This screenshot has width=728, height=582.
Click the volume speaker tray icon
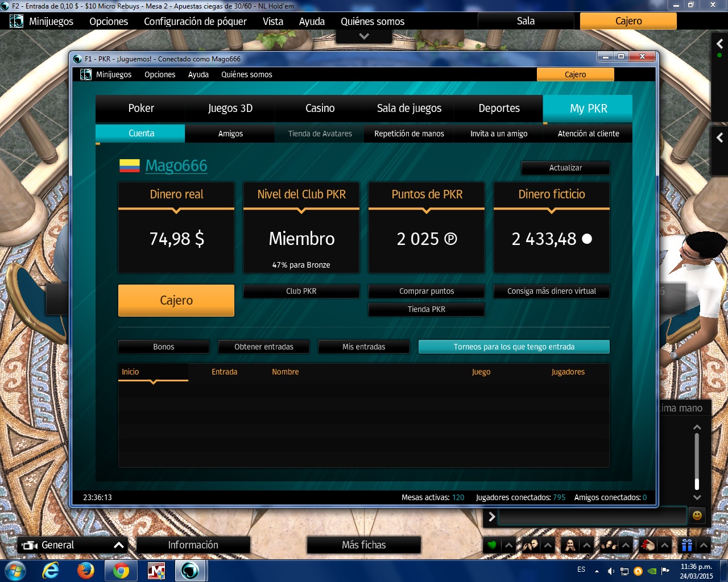(x=611, y=571)
